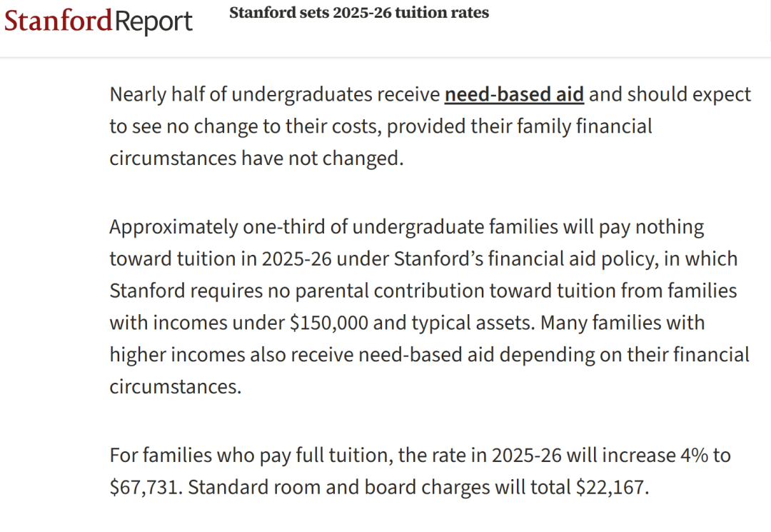This screenshot has width=771, height=532.
Task: Click the paragraph starting For families who pay
Action: (420, 471)
